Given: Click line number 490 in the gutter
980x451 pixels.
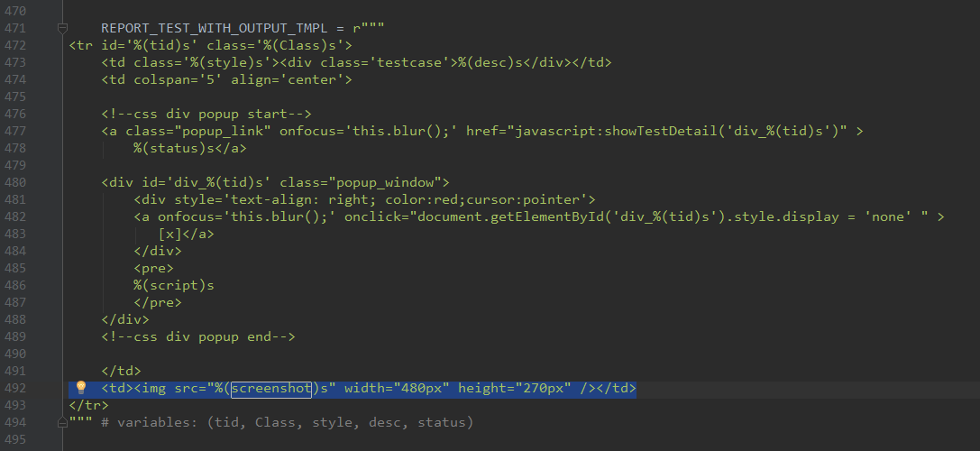Looking at the screenshot, I should coord(15,354).
